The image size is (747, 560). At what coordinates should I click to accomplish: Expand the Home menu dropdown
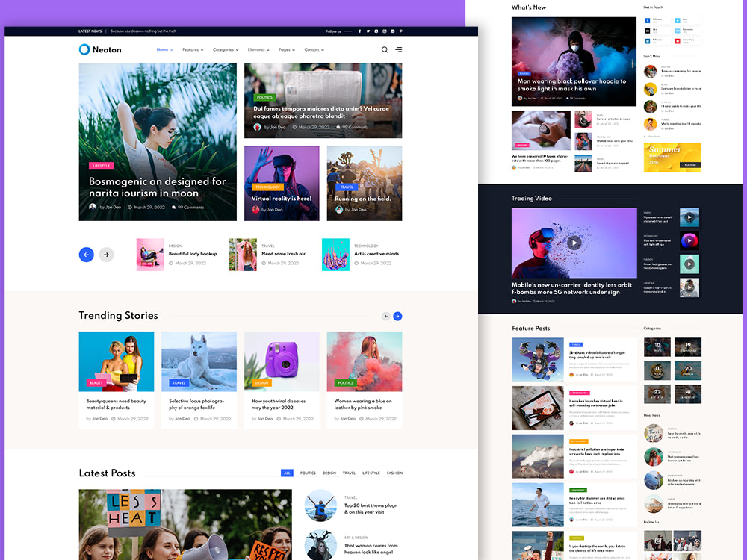pyautogui.click(x=165, y=49)
